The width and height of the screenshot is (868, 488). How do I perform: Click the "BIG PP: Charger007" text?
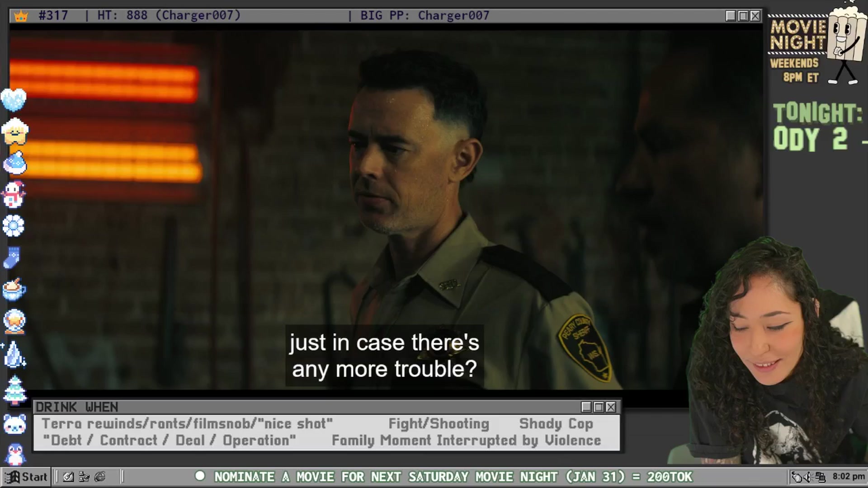click(425, 15)
